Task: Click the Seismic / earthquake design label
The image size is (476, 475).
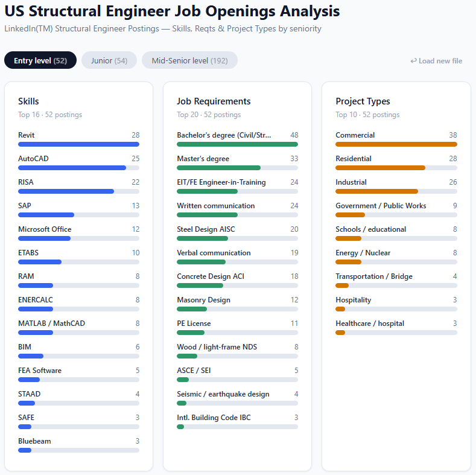Action: pos(223,394)
